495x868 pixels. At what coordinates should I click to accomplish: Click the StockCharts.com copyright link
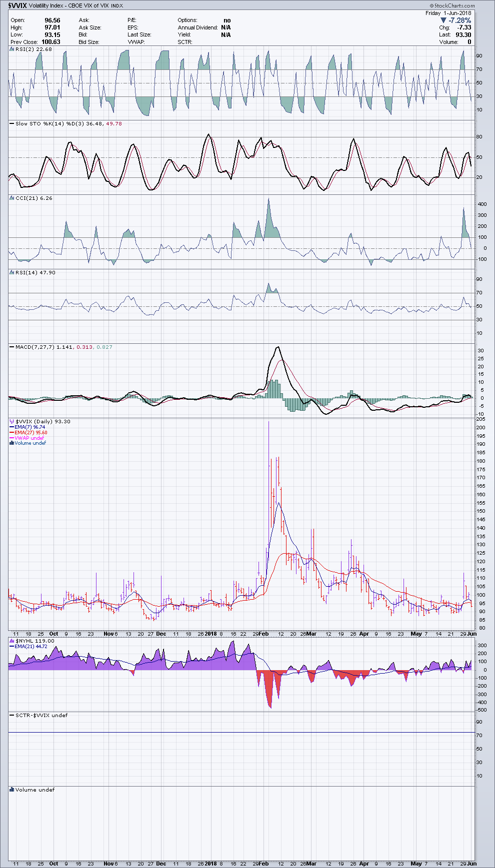pos(454,6)
